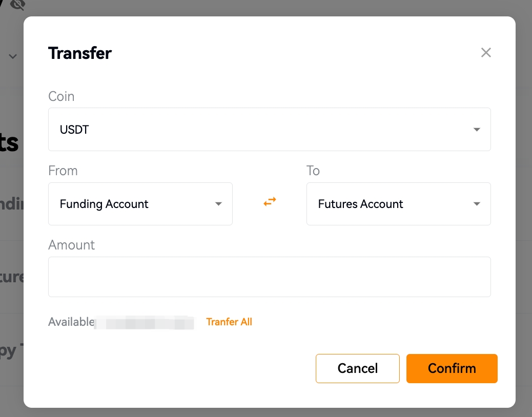Click the arrow in the From account field
The image size is (532, 417).
coord(218,204)
